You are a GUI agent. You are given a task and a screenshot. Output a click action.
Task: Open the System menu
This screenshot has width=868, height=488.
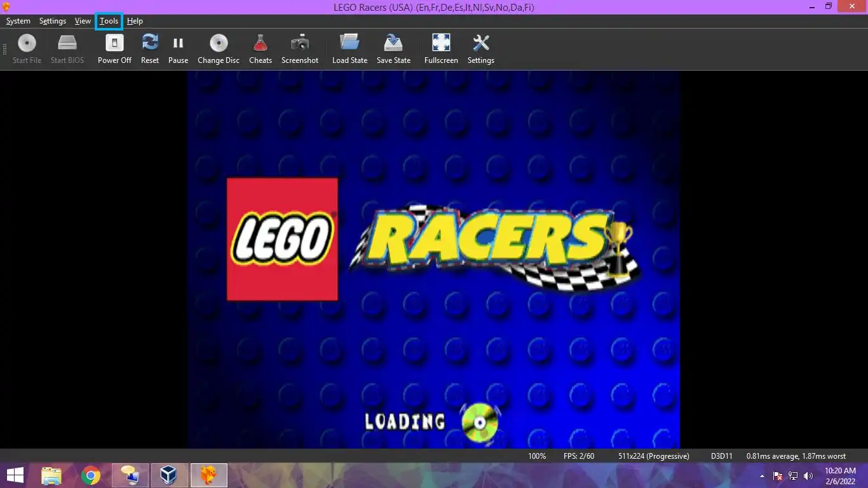(18, 21)
